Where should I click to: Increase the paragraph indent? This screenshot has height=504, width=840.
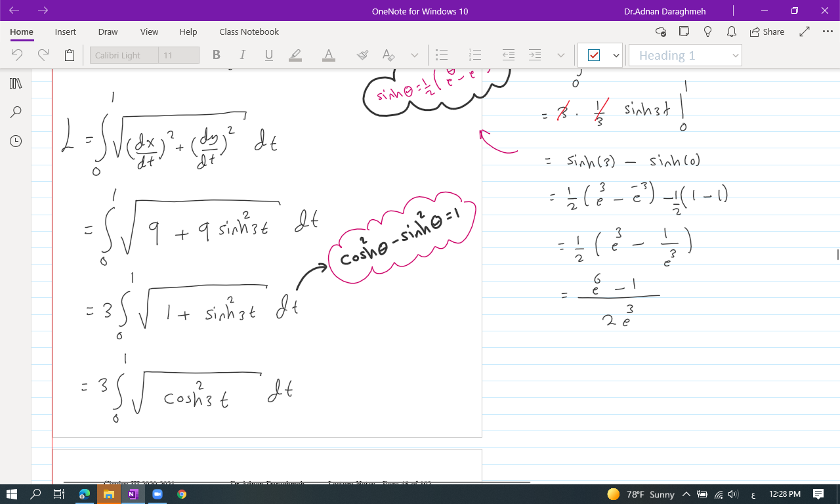535,55
